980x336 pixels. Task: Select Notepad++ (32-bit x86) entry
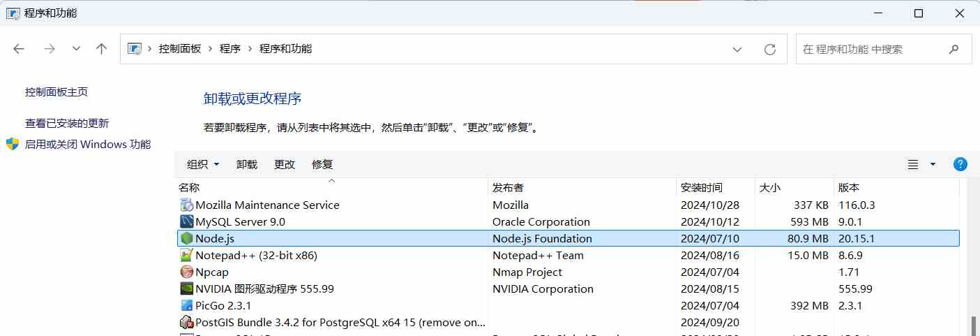pyautogui.click(x=256, y=255)
